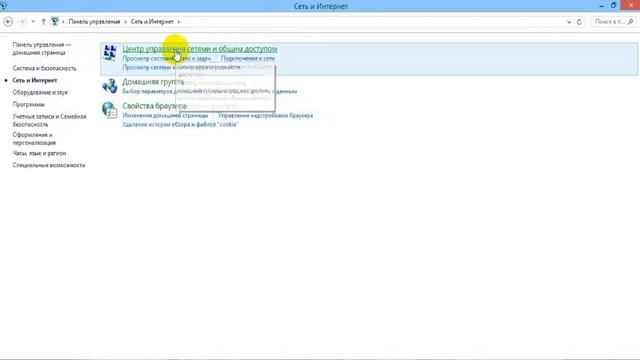Viewport: 640px width, 360px height.
Task: Click Управление надстройками браузера link
Action: (265, 116)
